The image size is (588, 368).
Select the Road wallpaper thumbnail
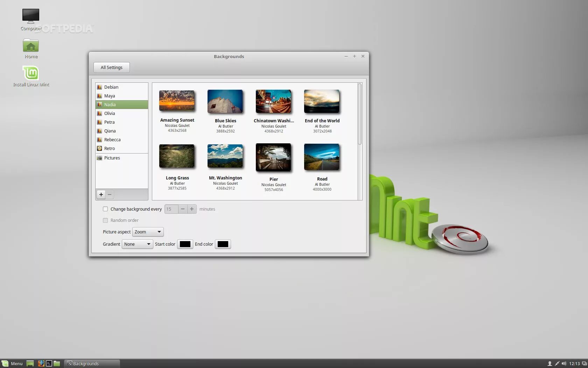322,157
